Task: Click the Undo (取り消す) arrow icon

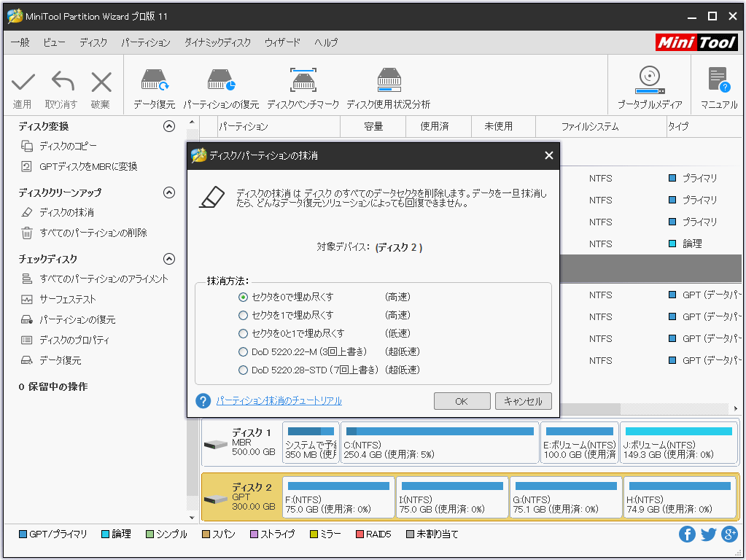Action: (x=62, y=82)
